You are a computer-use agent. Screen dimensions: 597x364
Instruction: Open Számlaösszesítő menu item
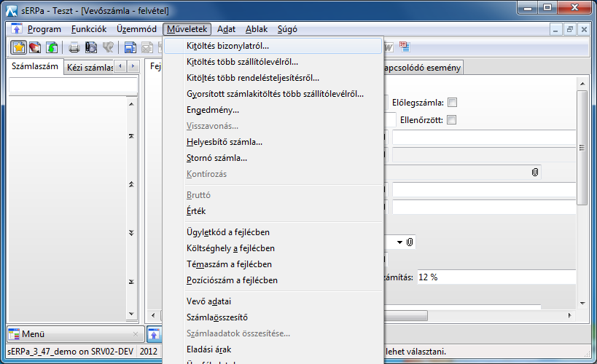(x=273, y=317)
